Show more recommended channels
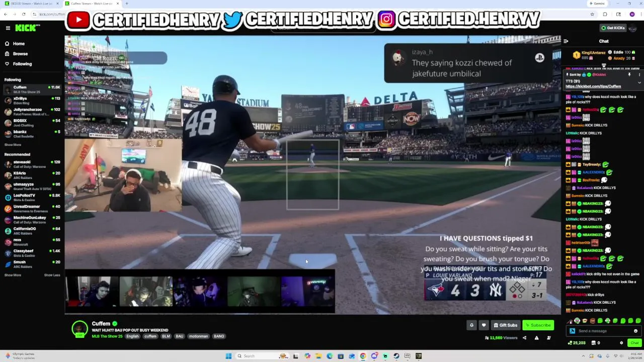 13,275
